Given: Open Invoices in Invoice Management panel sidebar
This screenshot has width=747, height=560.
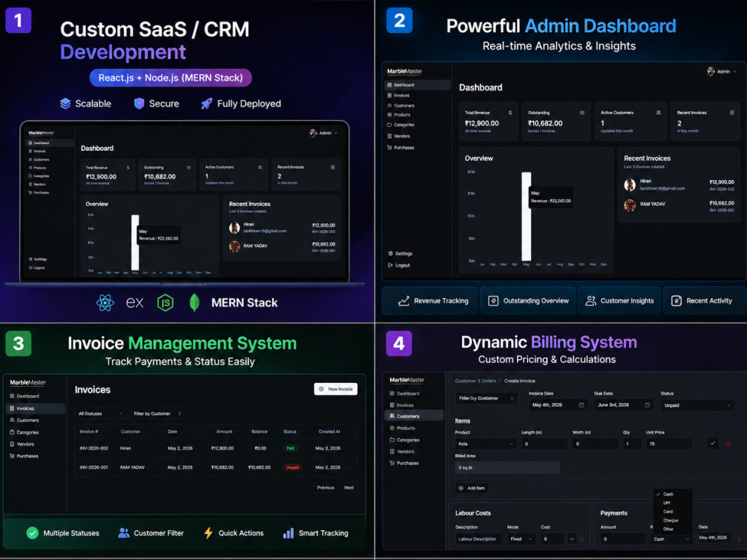Looking at the screenshot, I should [35, 408].
